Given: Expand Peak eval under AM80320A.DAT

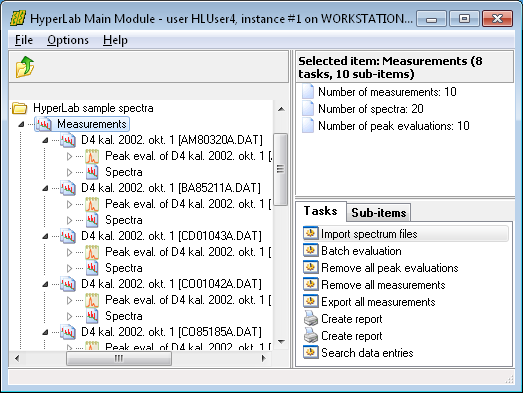Looking at the screenshot, I should click(69, 156).
